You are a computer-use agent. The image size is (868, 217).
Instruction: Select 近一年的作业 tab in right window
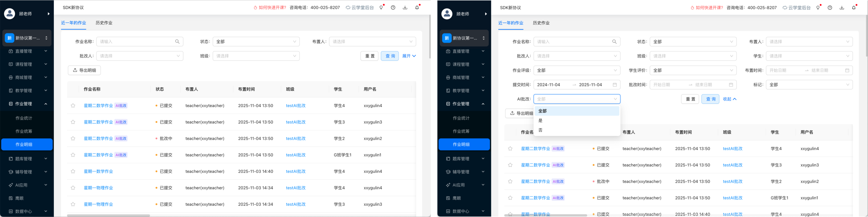(510, 23)
